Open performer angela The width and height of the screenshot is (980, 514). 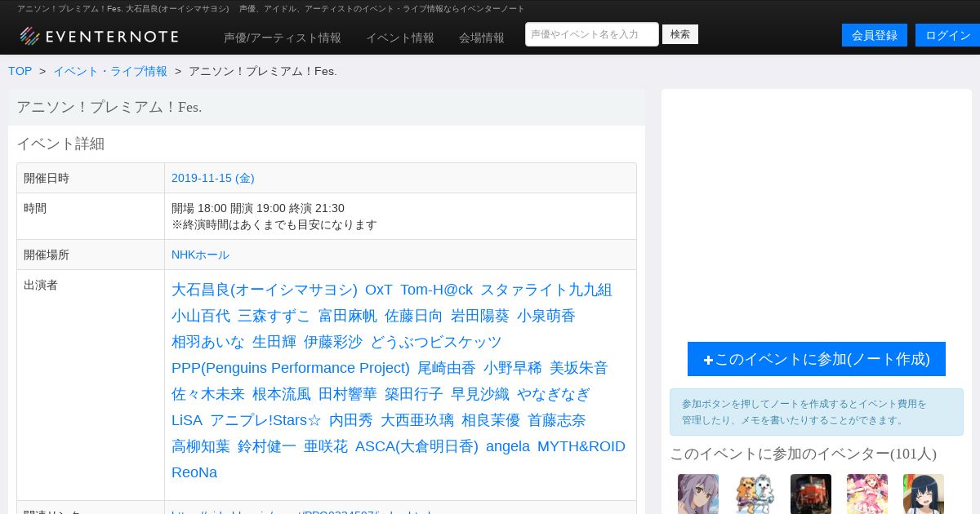pos(508,446)
